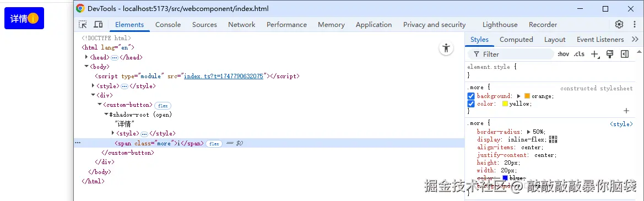644x201 pixels.
Task: Activate the inspect element picker icon
Action: tap(83, 25)
